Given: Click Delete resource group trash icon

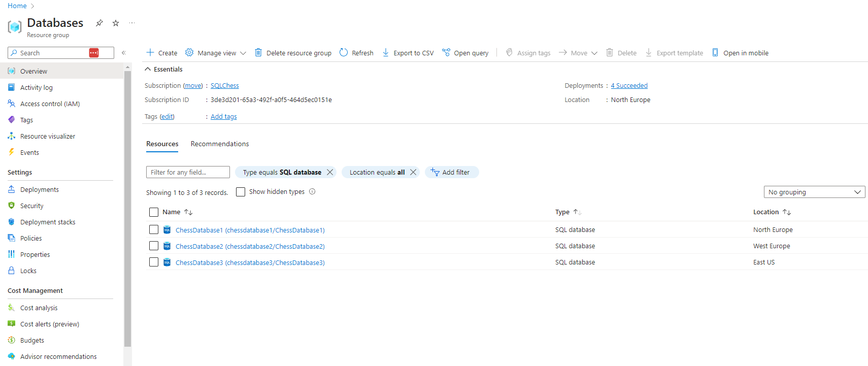Looking at the screenshot, I should (258, 53).
